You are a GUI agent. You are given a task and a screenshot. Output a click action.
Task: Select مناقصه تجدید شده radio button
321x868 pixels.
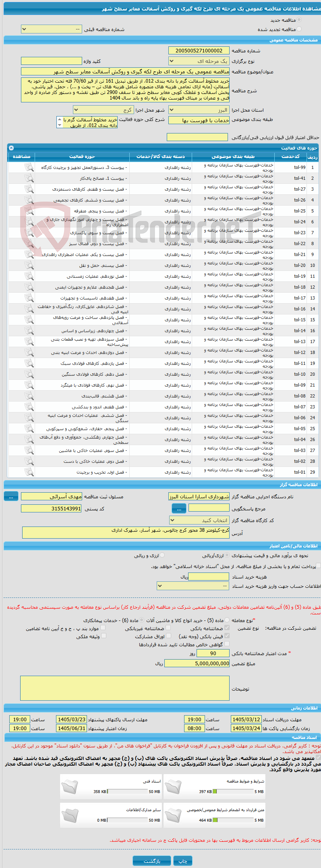pyautogui.click(x=299, y=29)
